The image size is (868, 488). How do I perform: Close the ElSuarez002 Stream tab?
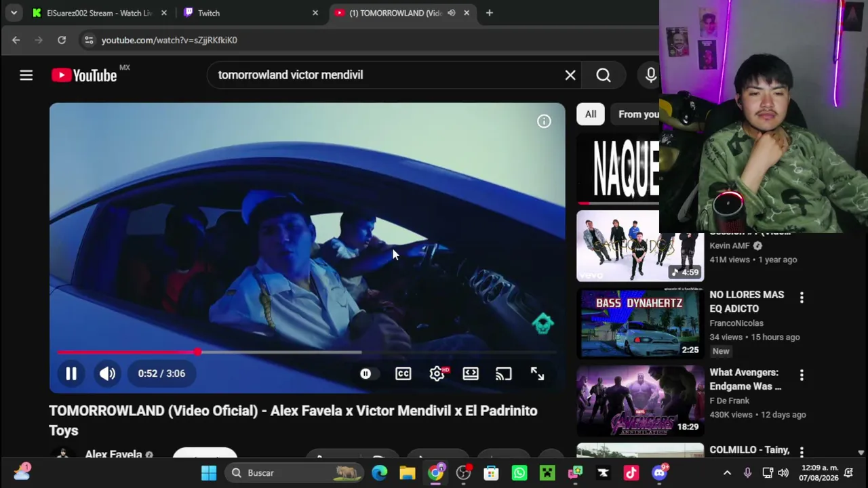pyautogui.click(x=164, y=13)
